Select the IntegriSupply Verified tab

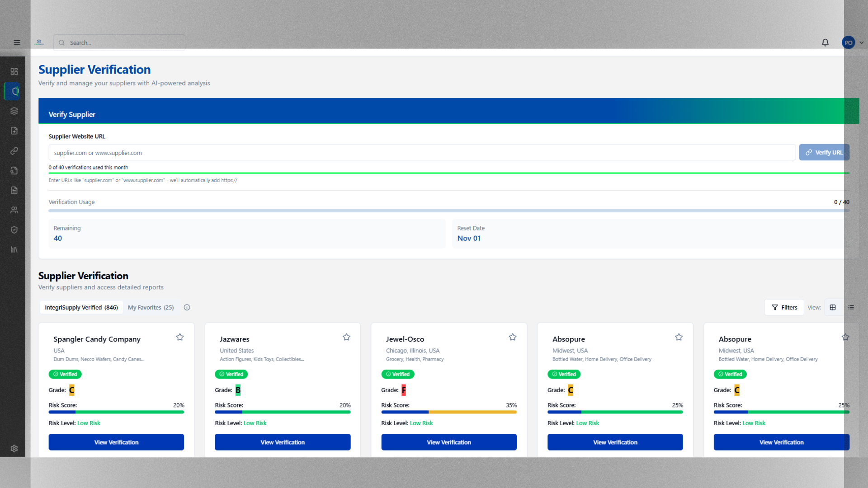pos(81,307)
